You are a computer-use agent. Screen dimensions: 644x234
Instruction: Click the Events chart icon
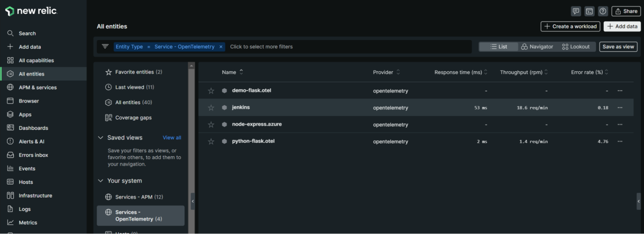pos(10,168)
